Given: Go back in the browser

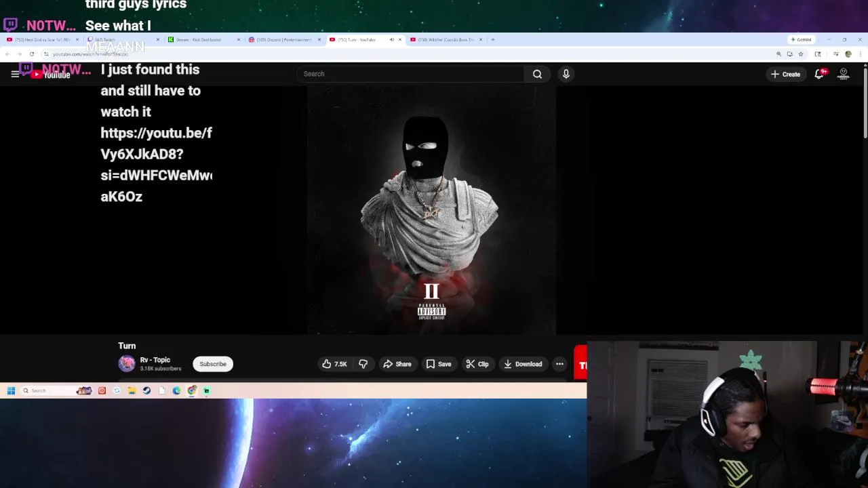Looking at the screenshot, I should pyautogui.click(x=8, y=54).
